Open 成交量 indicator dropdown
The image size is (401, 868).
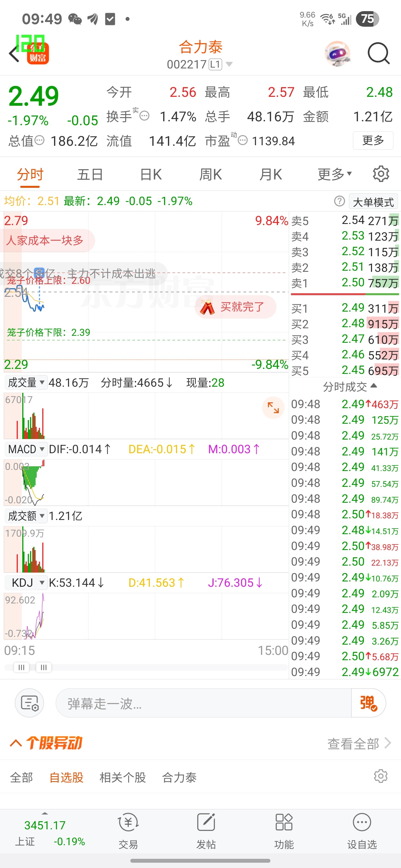[26, 383]
